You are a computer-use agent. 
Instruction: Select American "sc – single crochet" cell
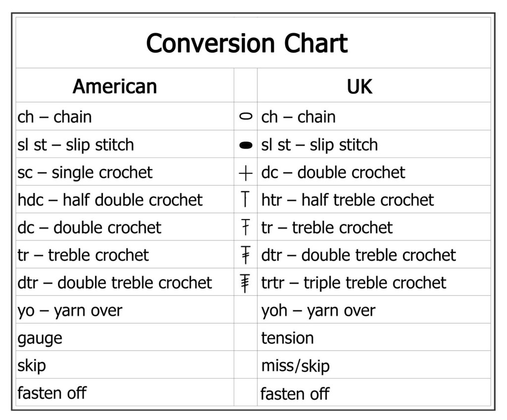click(x=85, y=173)
